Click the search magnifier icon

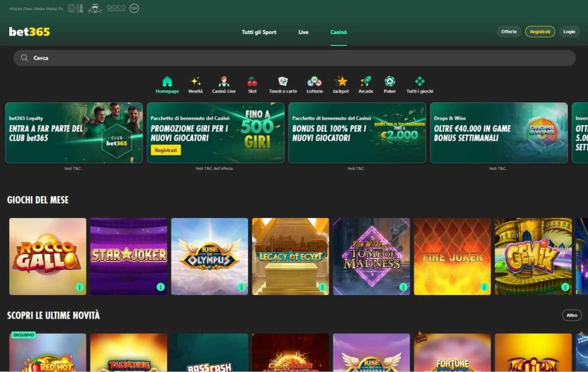[x=23, y=57]
